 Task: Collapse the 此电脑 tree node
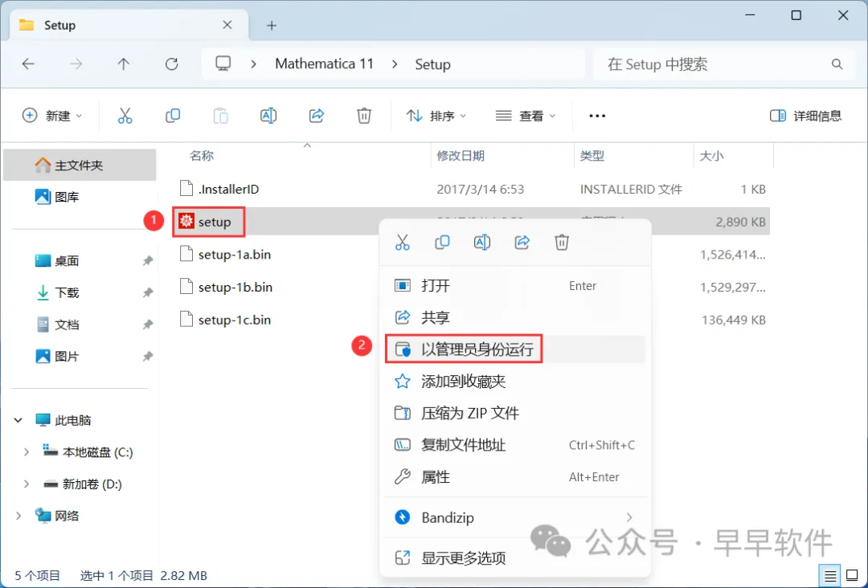(x=18, y=420)
